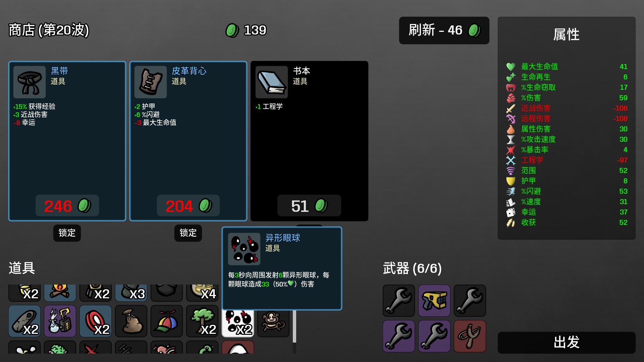644x362 pixels.
Task: Lock the 皮革背心 shop item
Action: tap(188, 233)
